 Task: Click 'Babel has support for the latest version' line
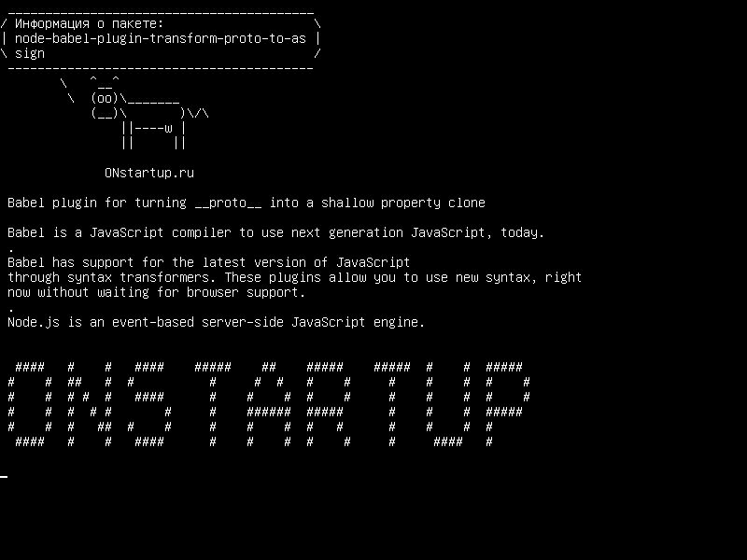[x=208, y=262]
